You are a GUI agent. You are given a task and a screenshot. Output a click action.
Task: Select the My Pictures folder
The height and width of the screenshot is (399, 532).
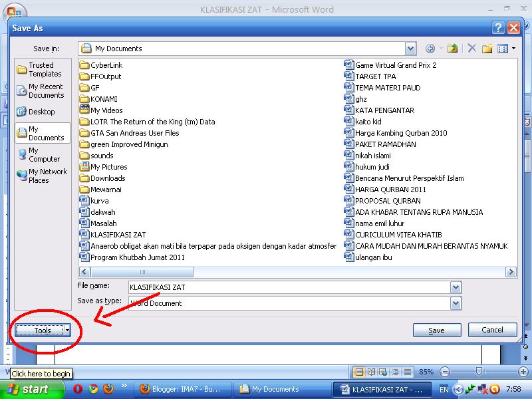(x=104, y=167)
